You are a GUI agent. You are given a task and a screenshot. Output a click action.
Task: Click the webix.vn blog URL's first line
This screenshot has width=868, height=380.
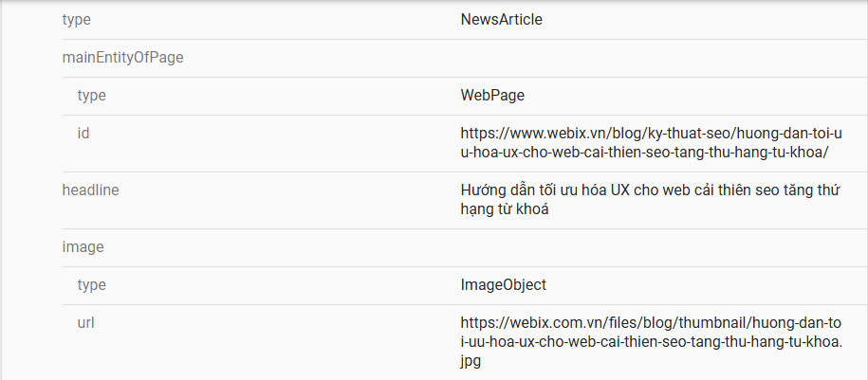(651, 134)
